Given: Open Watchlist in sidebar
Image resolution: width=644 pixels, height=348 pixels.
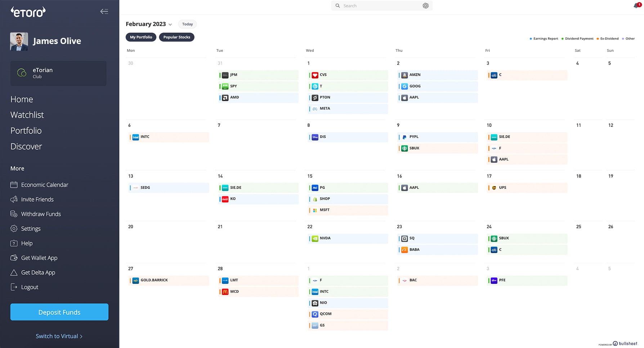Looking at the screenshot, I should [x=27, y=115].
